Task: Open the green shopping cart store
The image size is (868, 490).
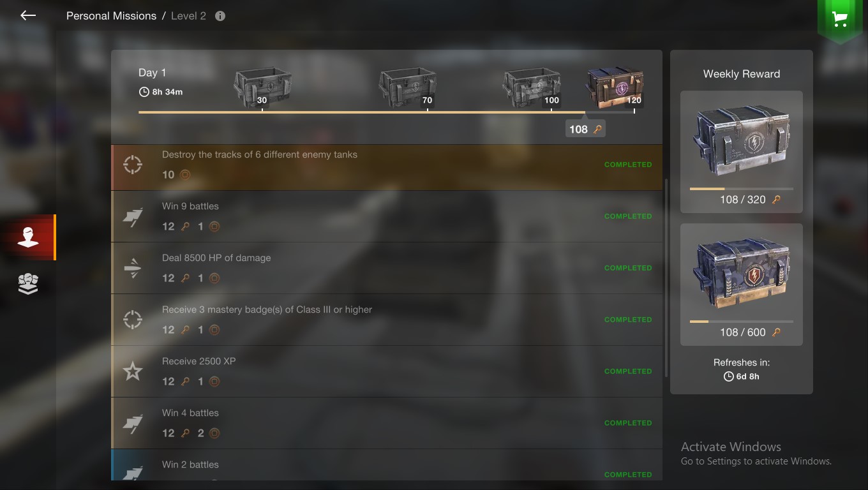Action: [x=840, y=20]
